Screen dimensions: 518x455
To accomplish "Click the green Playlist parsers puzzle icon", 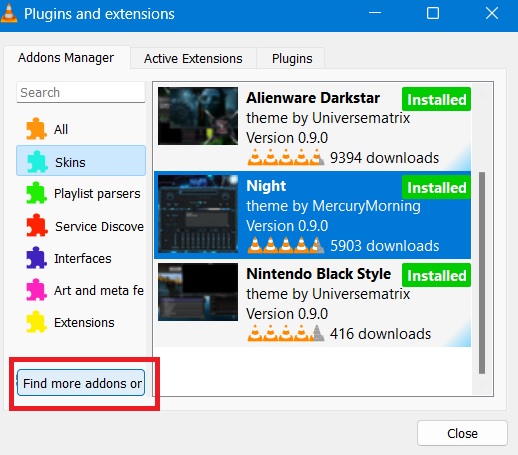I will tap(36, 193).
